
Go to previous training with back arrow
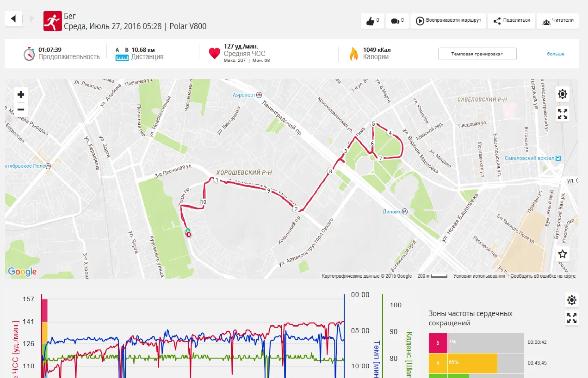click(x=13, y=18)
